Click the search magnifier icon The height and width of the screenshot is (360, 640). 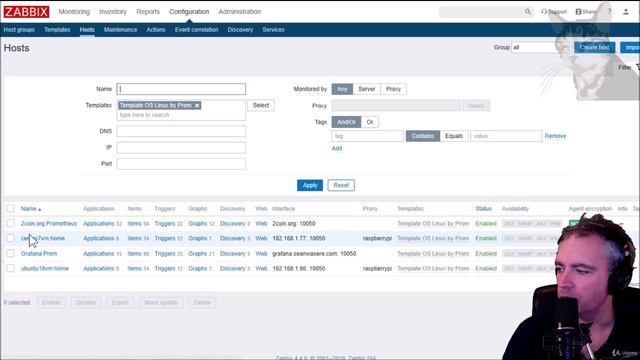tap(528, 12)
